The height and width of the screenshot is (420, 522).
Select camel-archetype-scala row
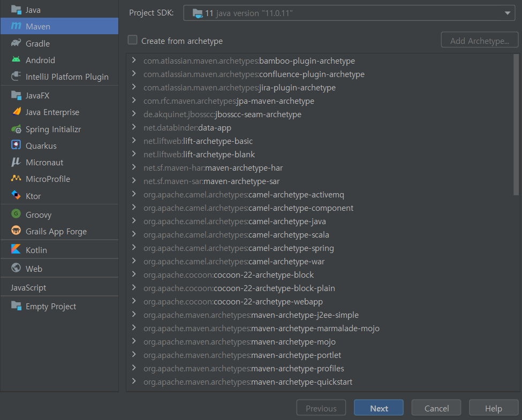tap(320, 235)
